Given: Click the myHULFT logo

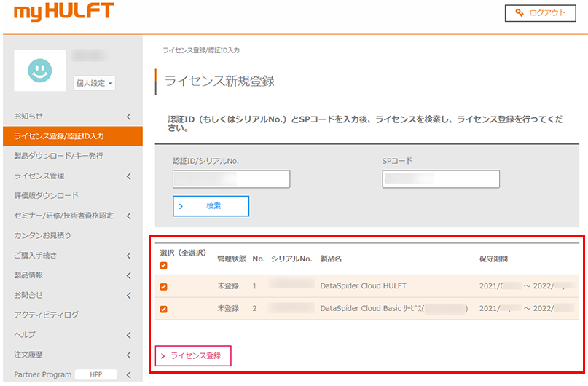Looking at the screenshot, I should (x=64, y=12).
